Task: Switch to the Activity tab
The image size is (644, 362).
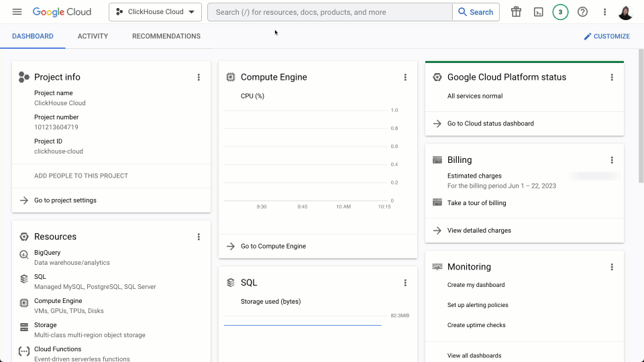Action: [93, 36]
